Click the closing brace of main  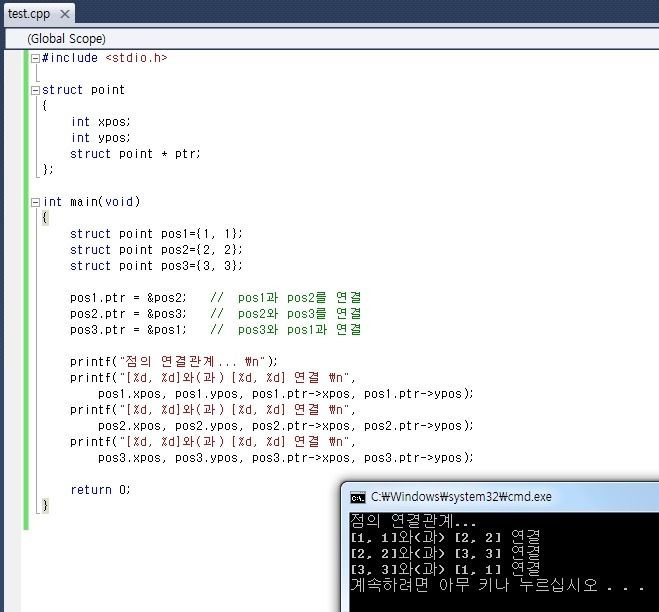[45, 505]
